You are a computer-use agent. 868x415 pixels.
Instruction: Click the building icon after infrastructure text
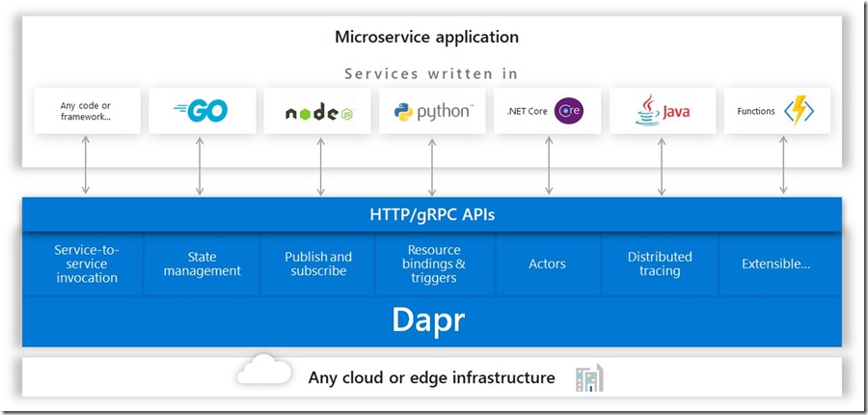(x=588, y=377)
